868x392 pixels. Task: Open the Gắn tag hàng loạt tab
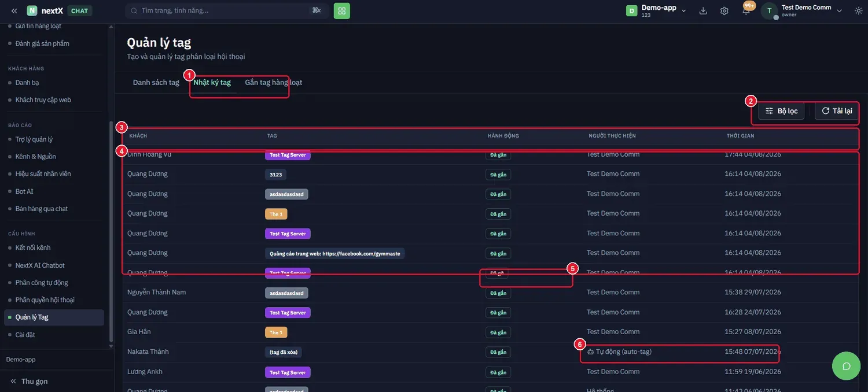pyautogui.click(x=274, y=83)
